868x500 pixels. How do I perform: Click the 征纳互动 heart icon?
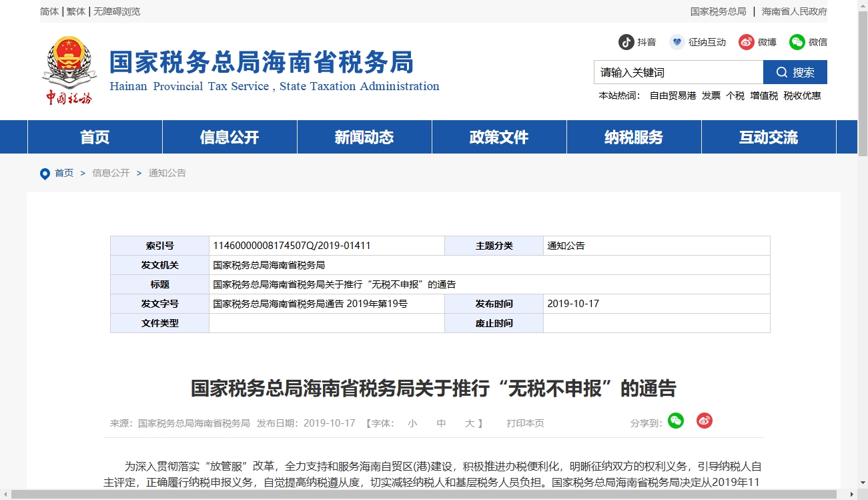click(x=677, y=42)
